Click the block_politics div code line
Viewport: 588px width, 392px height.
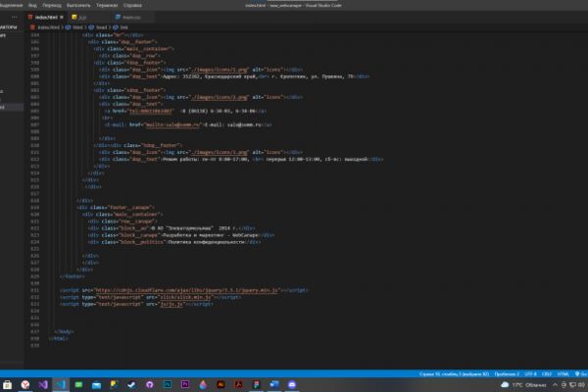click(x=174, y=242)
